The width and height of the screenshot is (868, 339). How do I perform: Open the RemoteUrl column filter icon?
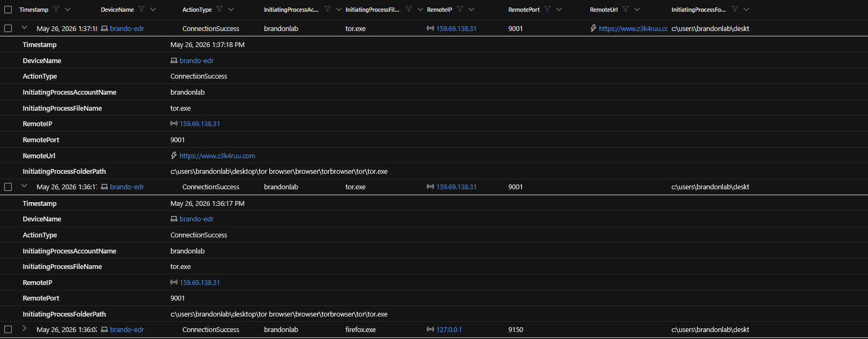pyautogui.click(x=625, y=9)
